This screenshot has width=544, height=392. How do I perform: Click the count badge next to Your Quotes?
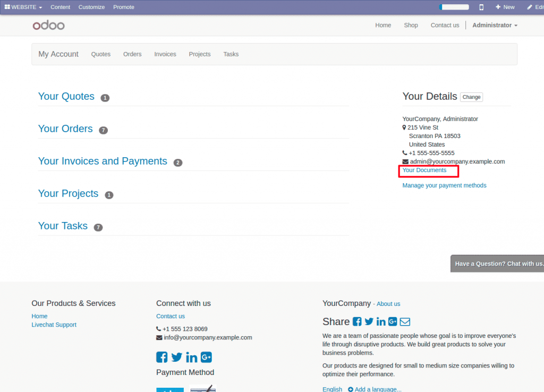(x=105, y=98)
